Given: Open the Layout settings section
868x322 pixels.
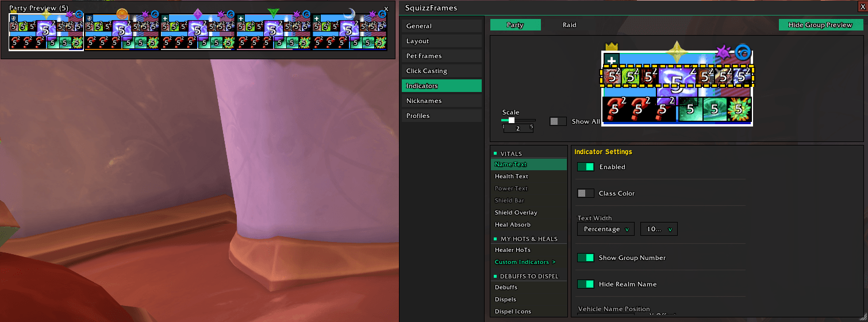Looking at the screenshot, I should coord(441,41).
